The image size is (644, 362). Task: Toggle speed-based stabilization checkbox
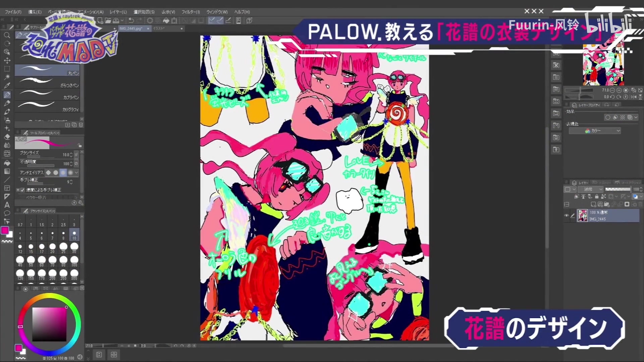pos(22,190)
